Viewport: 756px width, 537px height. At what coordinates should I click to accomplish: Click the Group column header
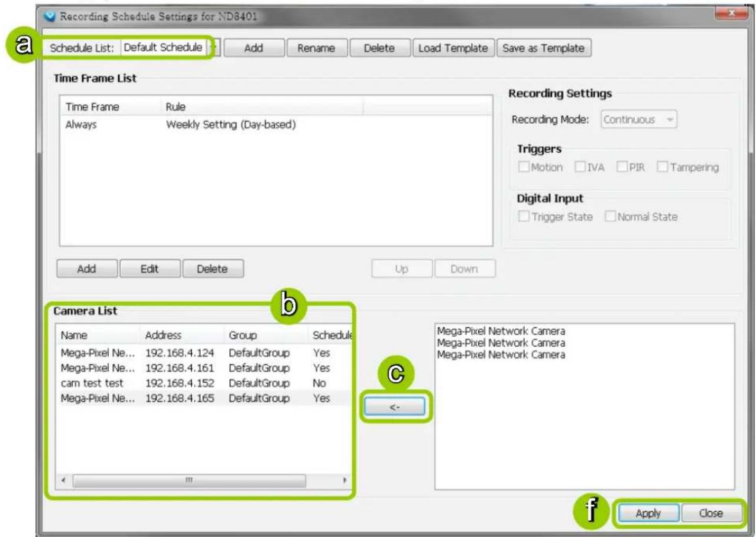[x=265, y=335]
